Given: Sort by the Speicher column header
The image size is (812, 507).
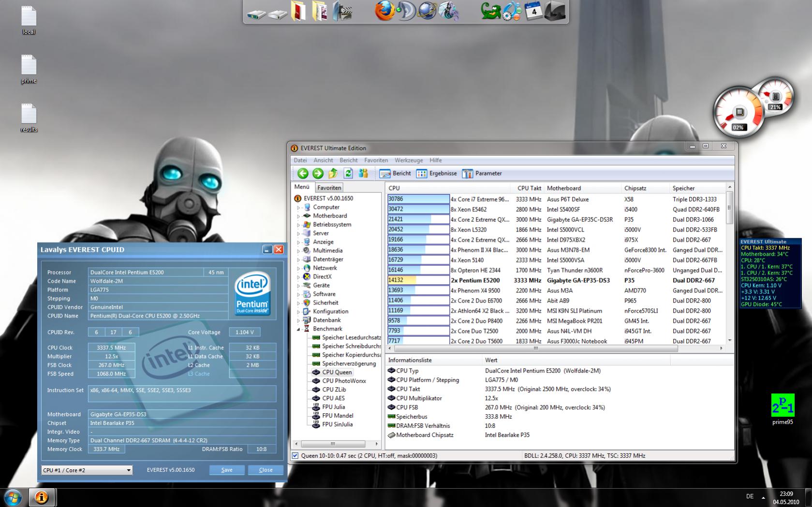Looking at the screenshot, I should pyautogui.click(x=697, y=188).
